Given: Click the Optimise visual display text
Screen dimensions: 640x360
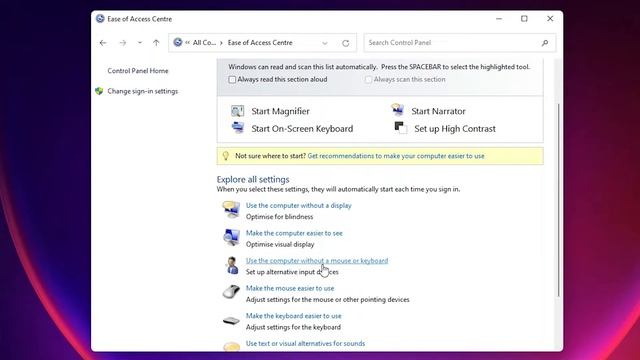Looking at the screenshot, I should 280,244.
